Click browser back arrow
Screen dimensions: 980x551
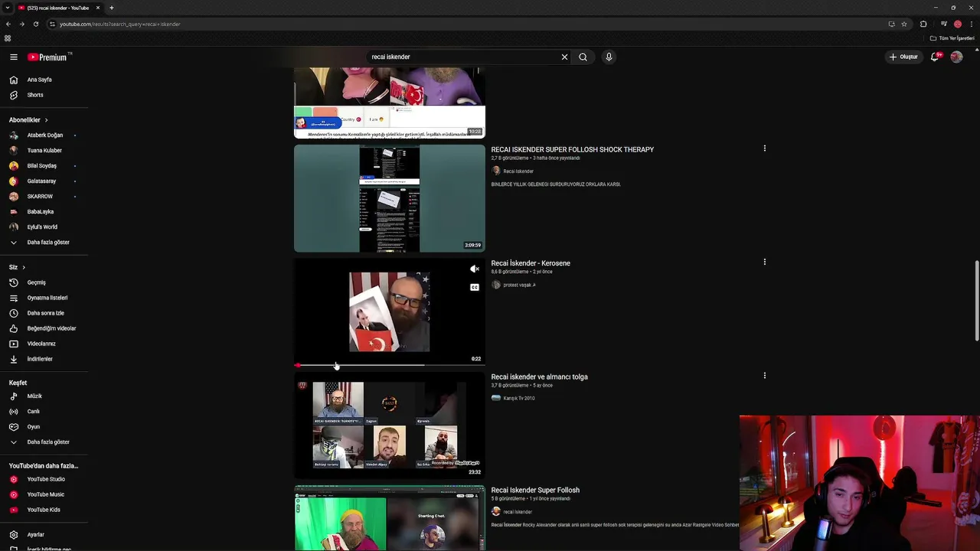click(x=8, y=24)
